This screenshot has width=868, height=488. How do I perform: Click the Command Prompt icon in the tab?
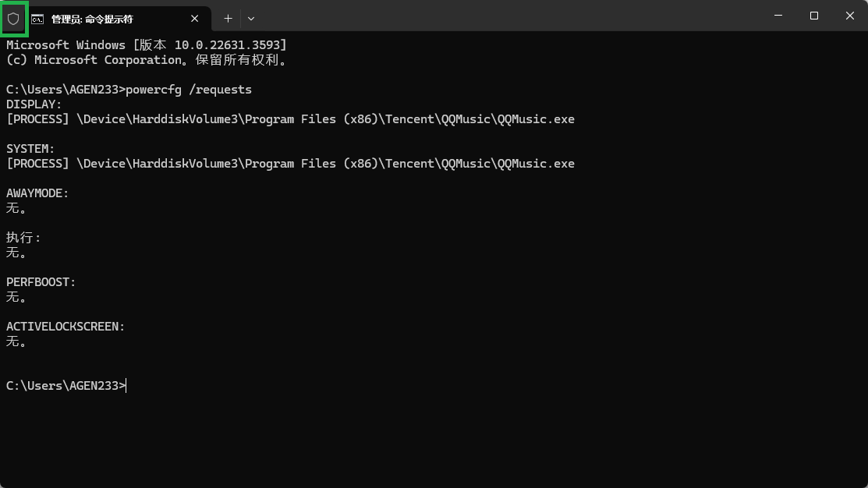[x=37, y=19]
